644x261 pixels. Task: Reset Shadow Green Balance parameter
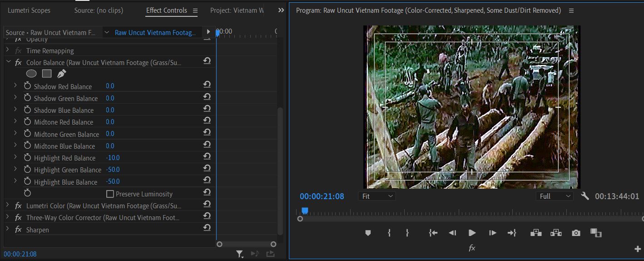point(207,96)
